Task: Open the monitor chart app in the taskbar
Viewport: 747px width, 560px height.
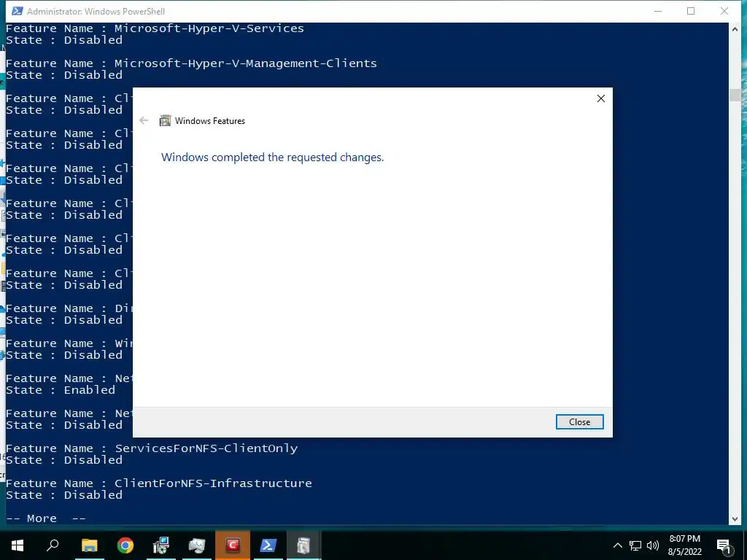Action: pos(197,545)
